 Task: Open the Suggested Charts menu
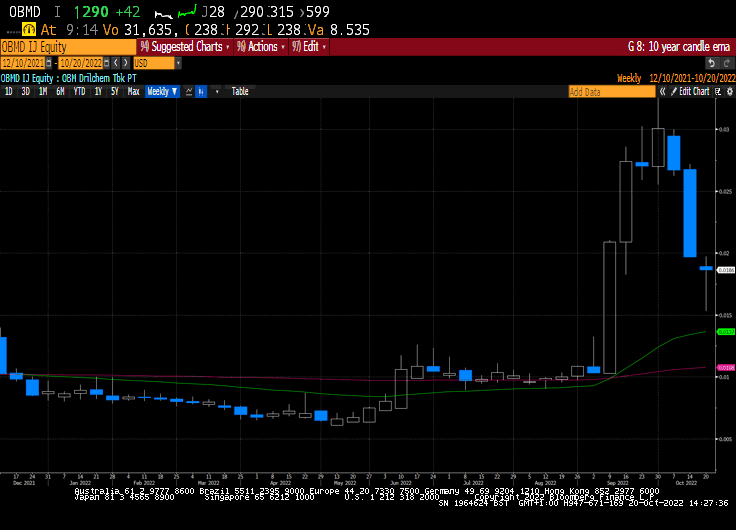pos(185,46)
